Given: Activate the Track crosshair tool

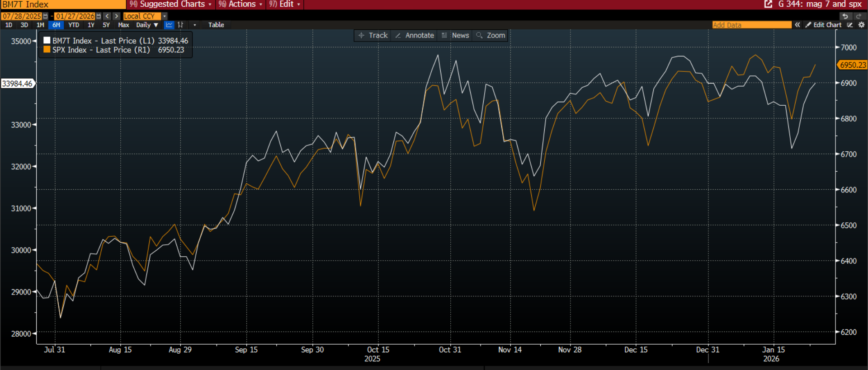Looking at the screenshot, I should [x=373, y=35].
